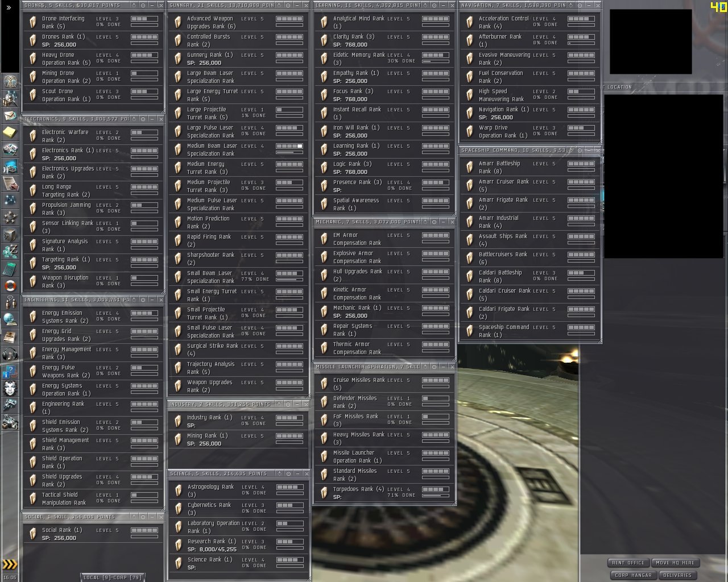Open the headphones jukebox icon in sidebar

[x=10, y=354]
